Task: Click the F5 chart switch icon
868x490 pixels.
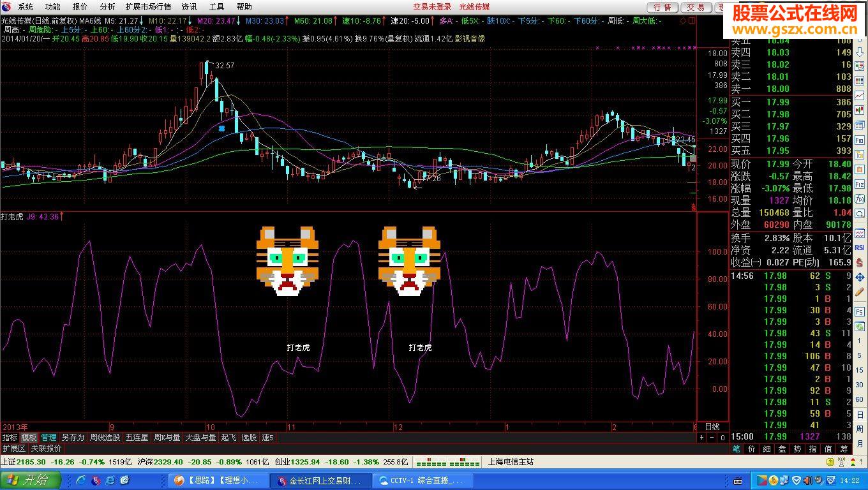Action: coord(859,311)
